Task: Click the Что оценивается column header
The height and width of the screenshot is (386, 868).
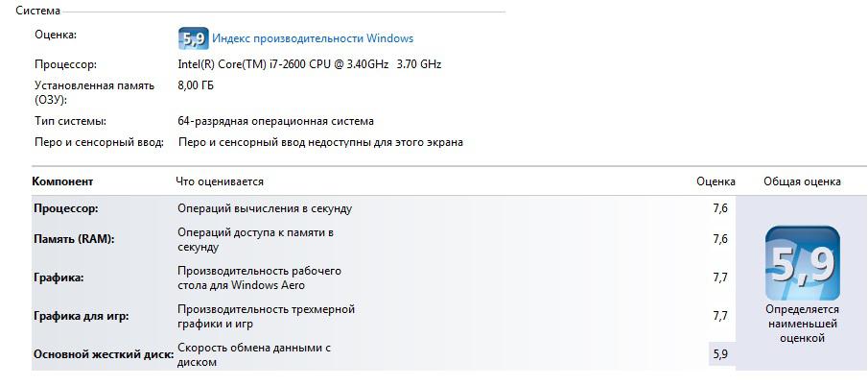Action: click(220, 181)
